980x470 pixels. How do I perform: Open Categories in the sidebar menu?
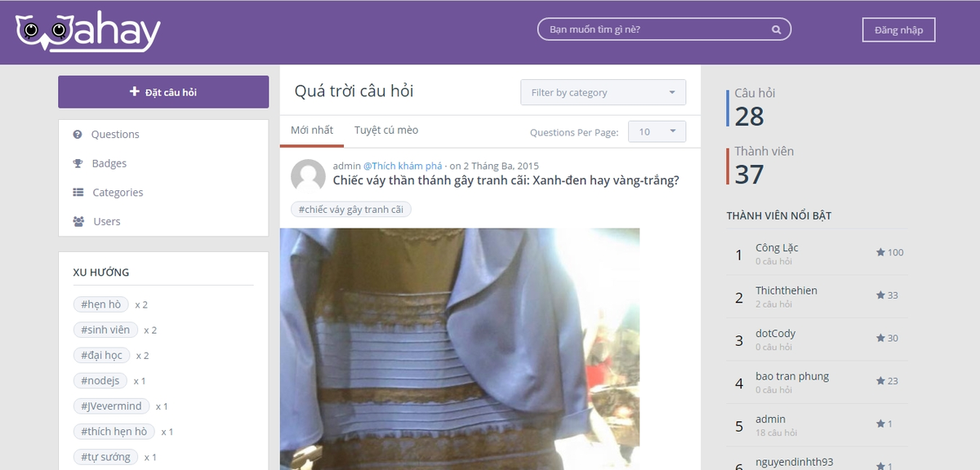point(118,193)
